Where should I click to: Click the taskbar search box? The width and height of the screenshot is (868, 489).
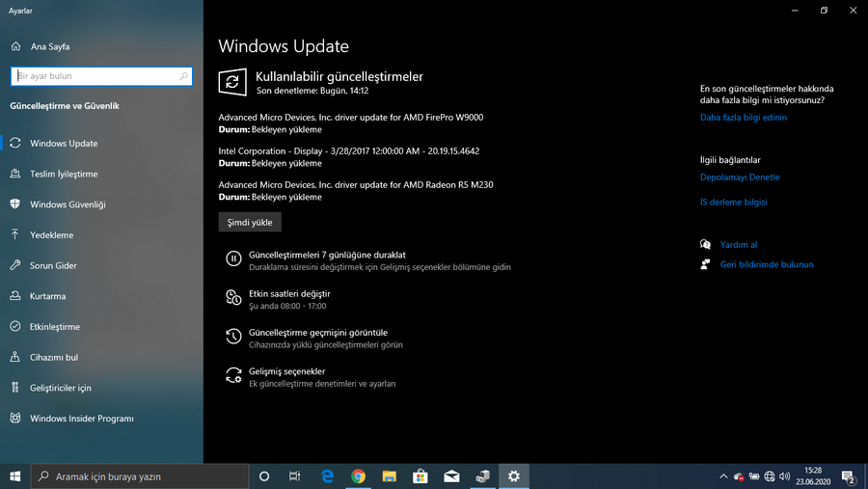(x=140, y=476)
